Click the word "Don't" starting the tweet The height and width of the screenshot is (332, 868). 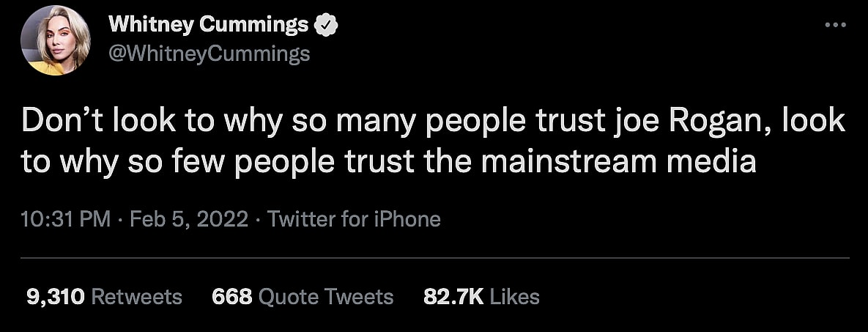click(56, 122)
